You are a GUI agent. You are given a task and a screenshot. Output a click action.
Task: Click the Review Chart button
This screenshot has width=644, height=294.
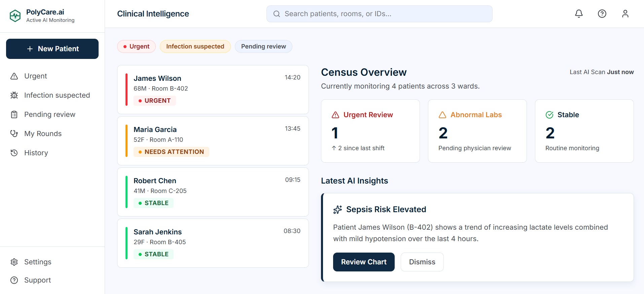[364, 262]
